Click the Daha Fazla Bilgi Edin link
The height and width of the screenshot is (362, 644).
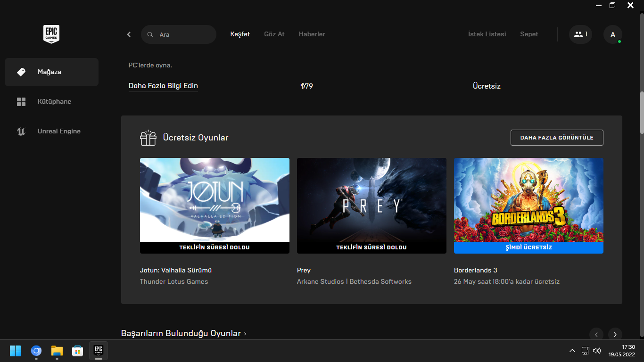[163, 86]
